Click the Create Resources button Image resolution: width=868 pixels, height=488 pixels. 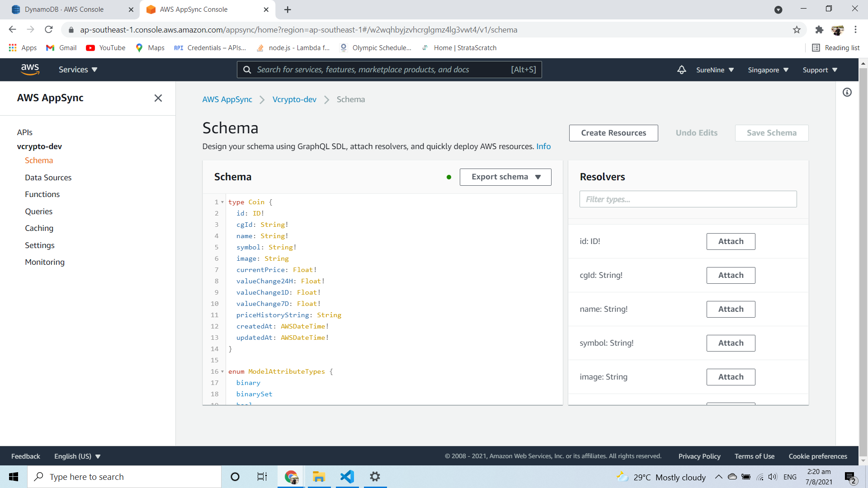tap(613, 133)
